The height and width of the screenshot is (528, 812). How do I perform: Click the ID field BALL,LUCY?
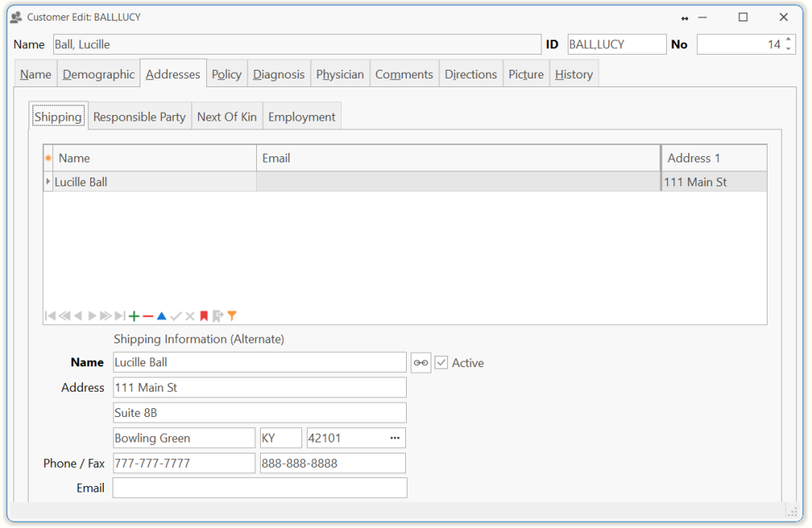coord(617,44)
